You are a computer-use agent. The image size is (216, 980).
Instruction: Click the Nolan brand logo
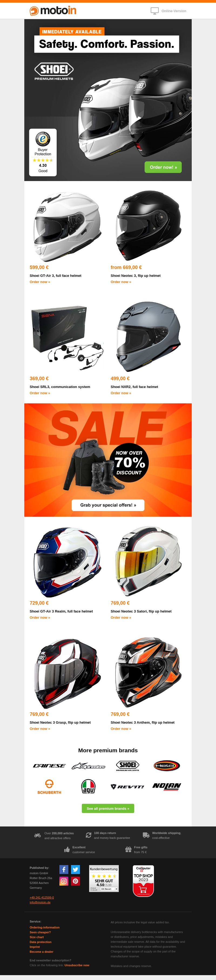click(167, 786)
